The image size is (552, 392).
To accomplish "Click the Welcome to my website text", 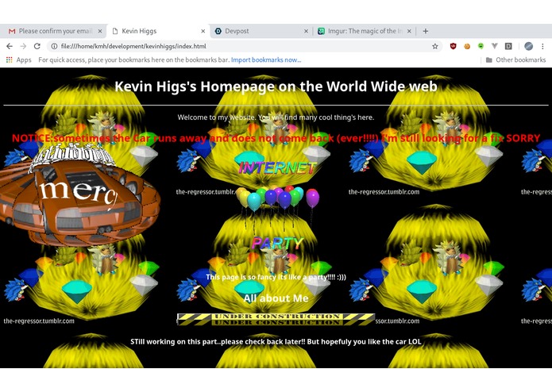I will click(x=276, y=117).
